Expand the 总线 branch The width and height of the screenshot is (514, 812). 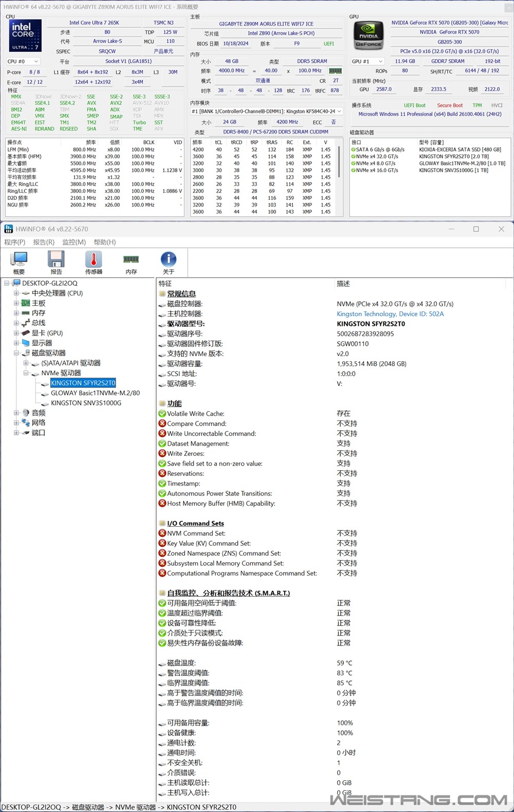pyautogui.click(x=16, y=323)
